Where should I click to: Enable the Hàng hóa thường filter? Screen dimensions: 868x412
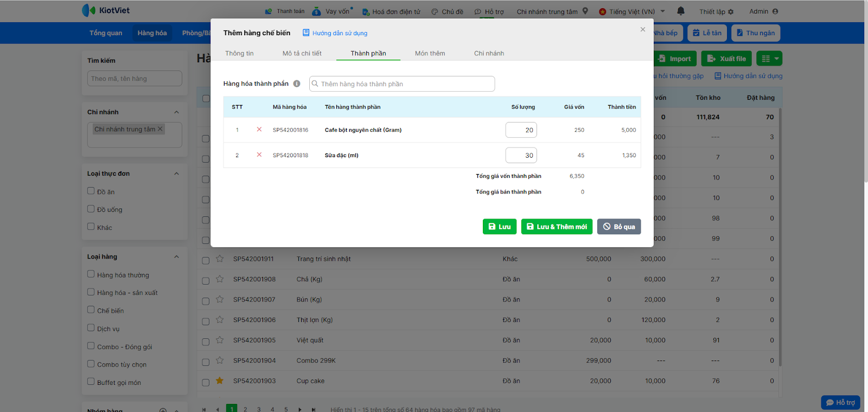[x=91, y=274]
